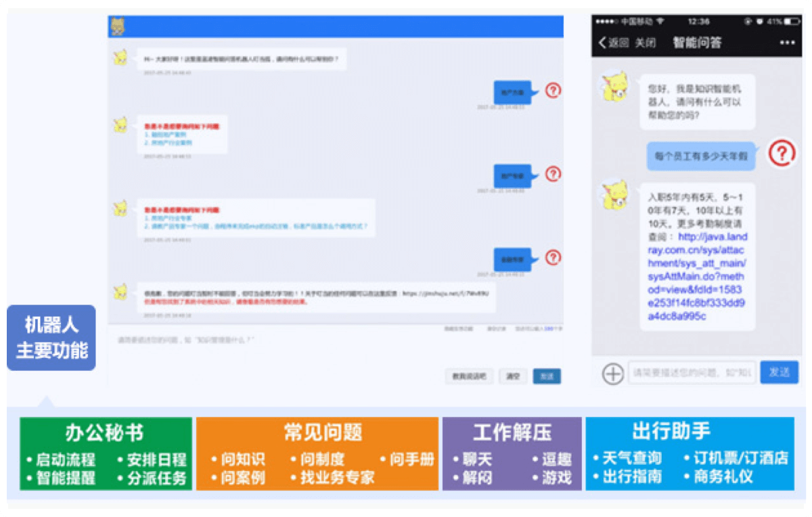
Task: Click the 订机票/订酒店 bullet item
Action: [735, 458]
